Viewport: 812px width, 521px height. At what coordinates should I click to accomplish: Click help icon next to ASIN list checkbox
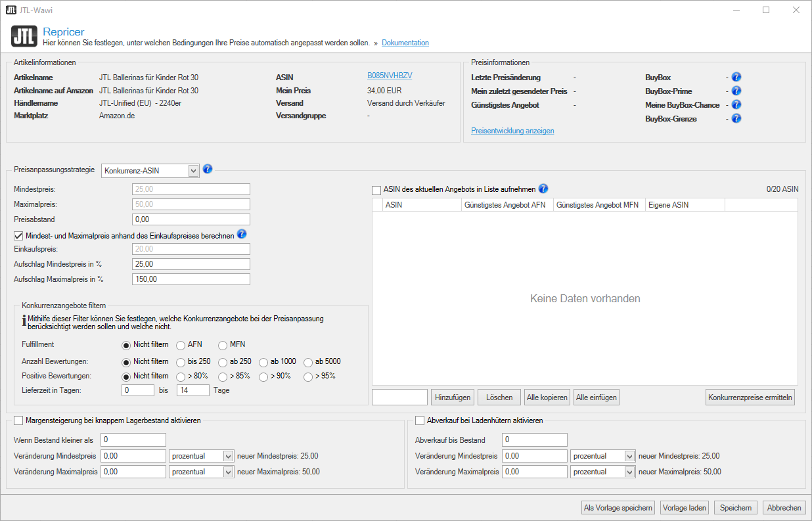(x=543, y=189)
